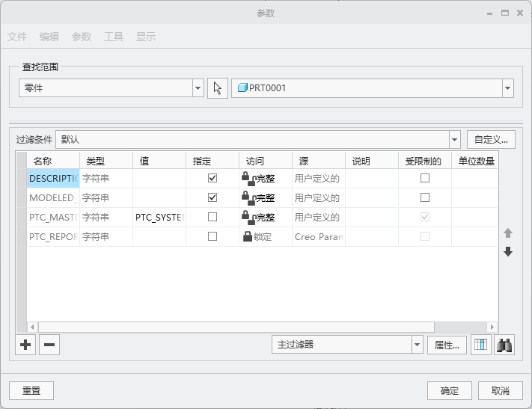Open the 显示 menu

click(x=146, y=37)
